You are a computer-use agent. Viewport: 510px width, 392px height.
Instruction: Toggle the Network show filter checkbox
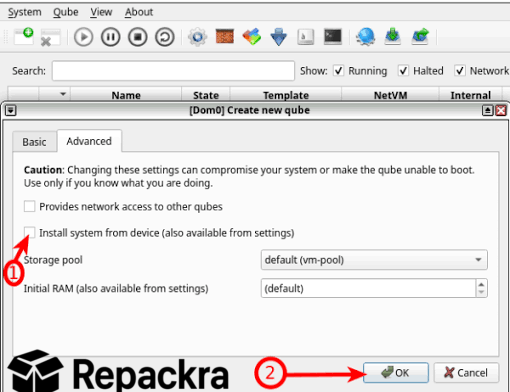[x=460, y=71]
